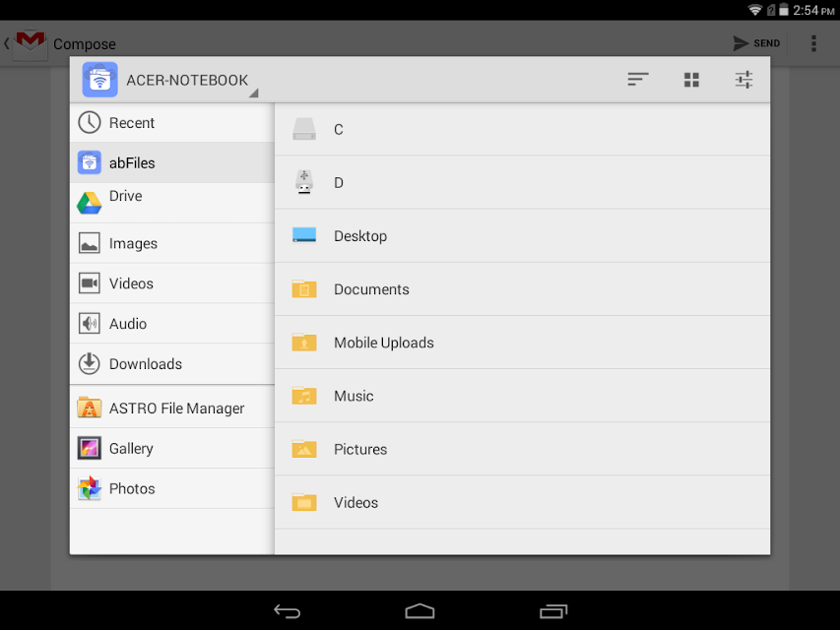Tap the Android back navigation button

coord(288,611)
